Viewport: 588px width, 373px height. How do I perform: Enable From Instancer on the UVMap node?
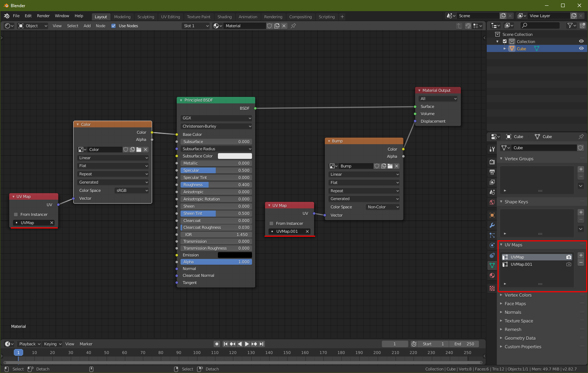16,214
